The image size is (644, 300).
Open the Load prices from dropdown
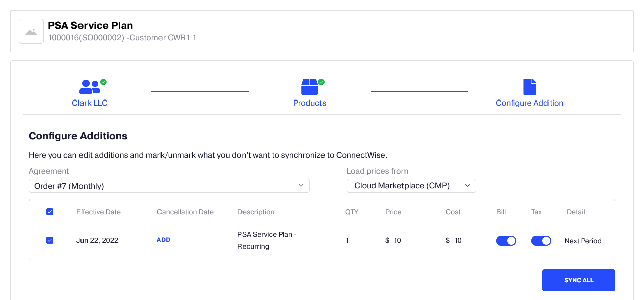click(x=412, y=186)
